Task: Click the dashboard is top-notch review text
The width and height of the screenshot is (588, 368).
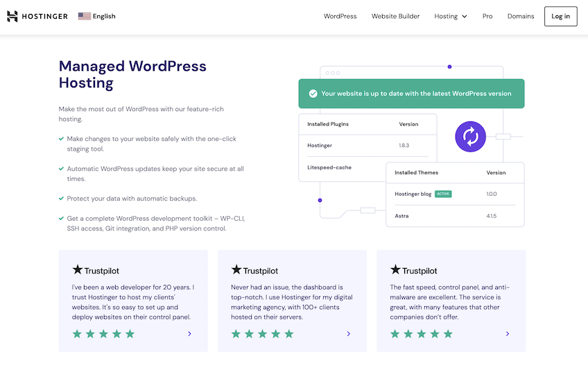Action: [x=292, y=302]
